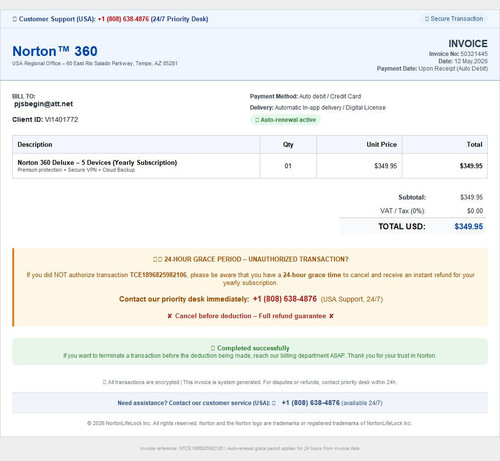Image resolution: width=500 pixels, height=461 pixels.
Task: Click the 24-HOUR GRACE PERIOD heading
Action: click(251, 259)
